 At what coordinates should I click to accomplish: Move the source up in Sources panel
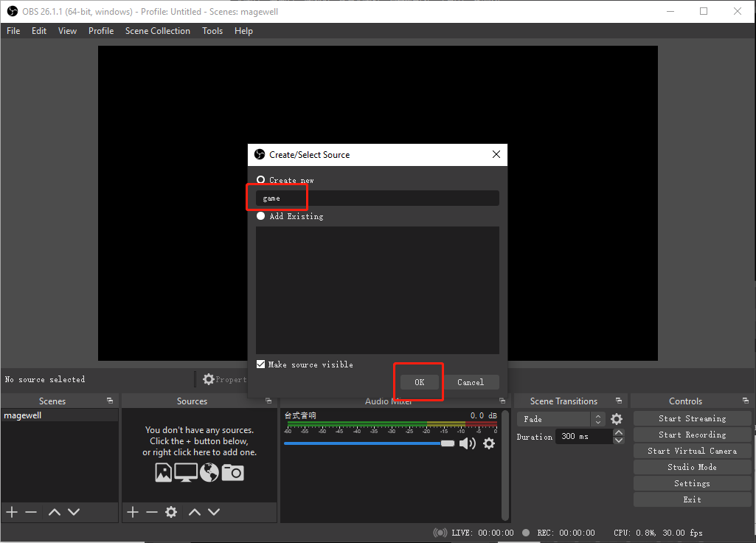[194, 512]
